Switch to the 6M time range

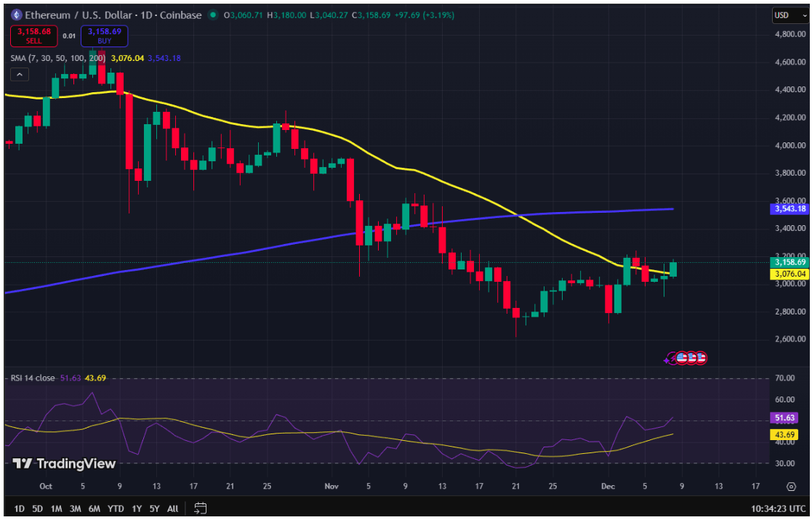(x=95, y=508)
